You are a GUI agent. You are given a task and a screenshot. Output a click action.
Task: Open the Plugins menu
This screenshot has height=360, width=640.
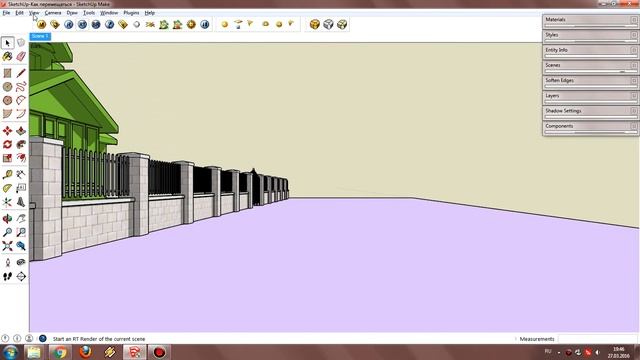[x=131, y=13]
